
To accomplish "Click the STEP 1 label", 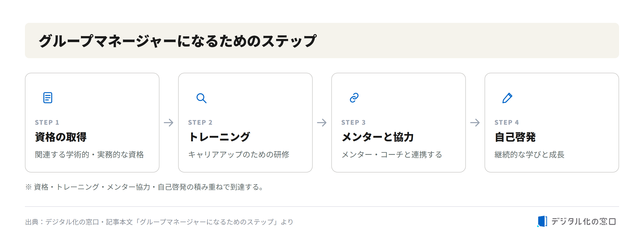I will [x=47, y=122].
